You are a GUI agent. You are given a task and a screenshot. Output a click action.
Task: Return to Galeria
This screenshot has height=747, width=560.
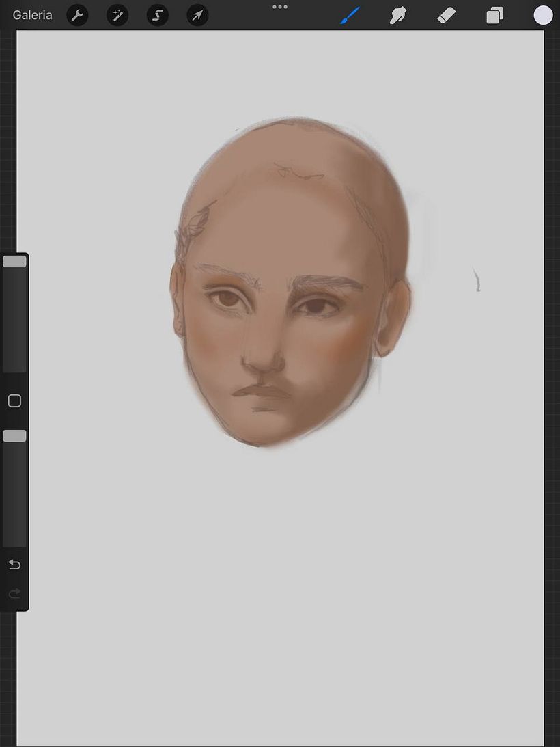[x=32, y=15]
